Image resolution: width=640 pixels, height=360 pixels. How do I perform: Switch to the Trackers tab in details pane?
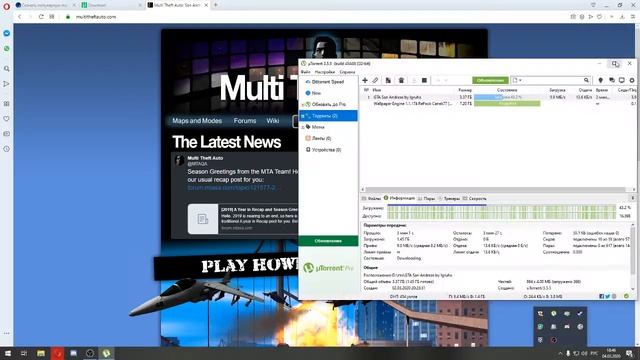point(449,198)
